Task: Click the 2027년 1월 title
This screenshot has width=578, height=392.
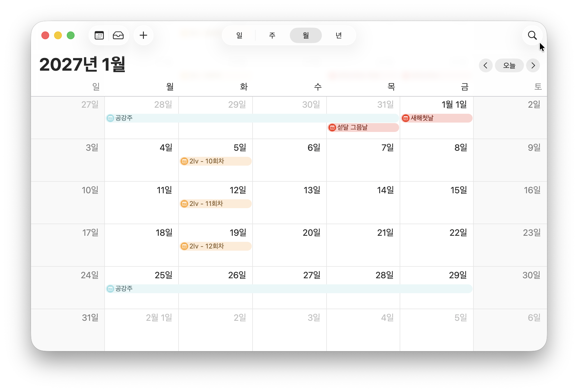Action: [83, 64]
